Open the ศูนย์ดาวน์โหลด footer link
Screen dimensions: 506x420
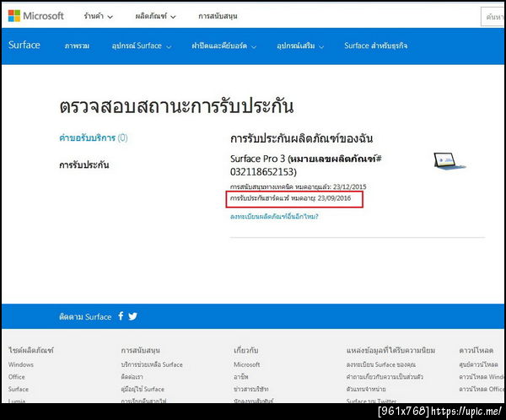[x=478, y=364]
